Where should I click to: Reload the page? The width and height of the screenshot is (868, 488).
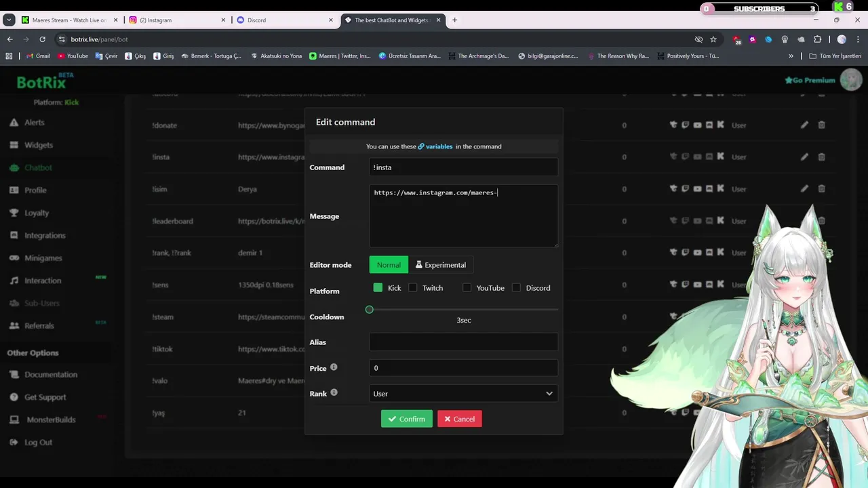coord(42,39)
